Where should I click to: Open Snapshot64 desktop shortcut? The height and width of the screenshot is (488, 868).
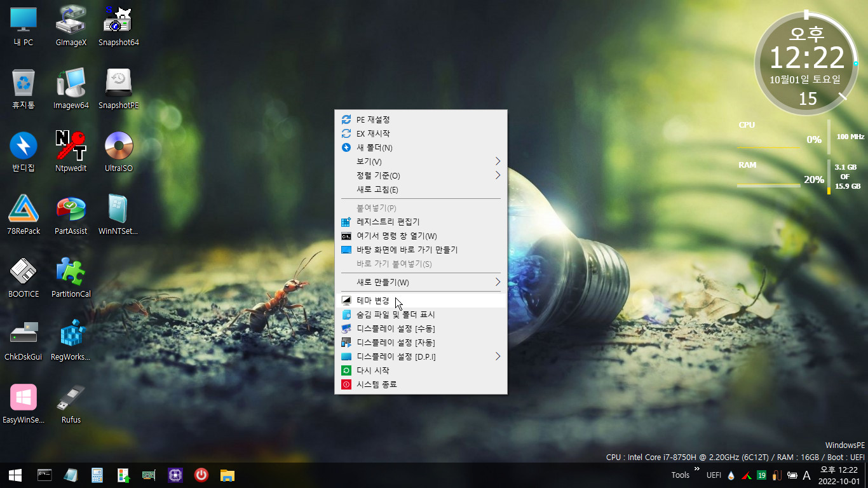(119, 25)
